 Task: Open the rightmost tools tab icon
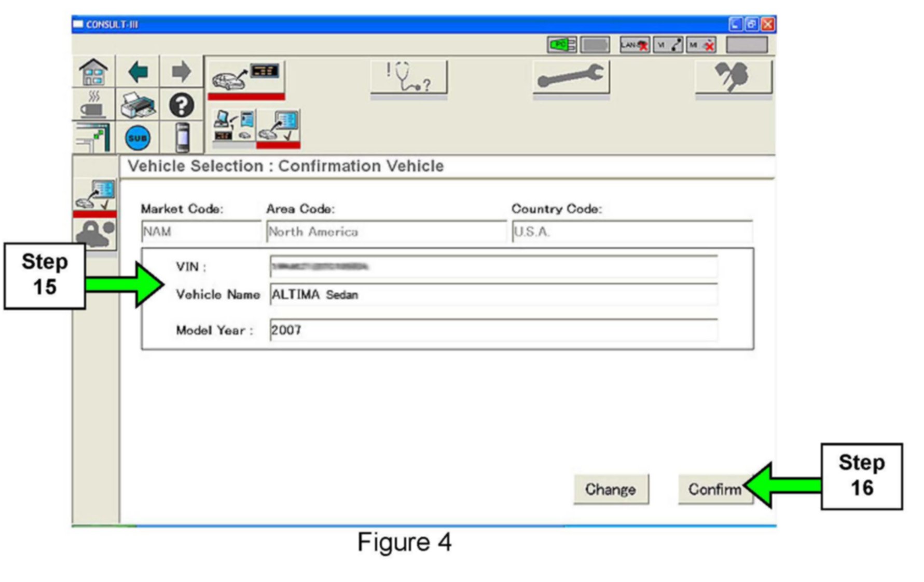733,77
